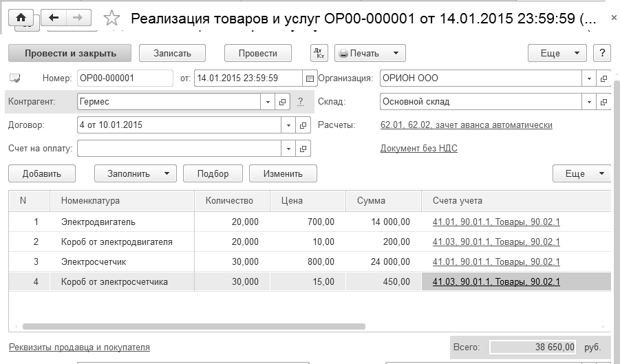Select the Электросчетчик cell
Viewport: 620px width, 364px height.
point(122,261)
